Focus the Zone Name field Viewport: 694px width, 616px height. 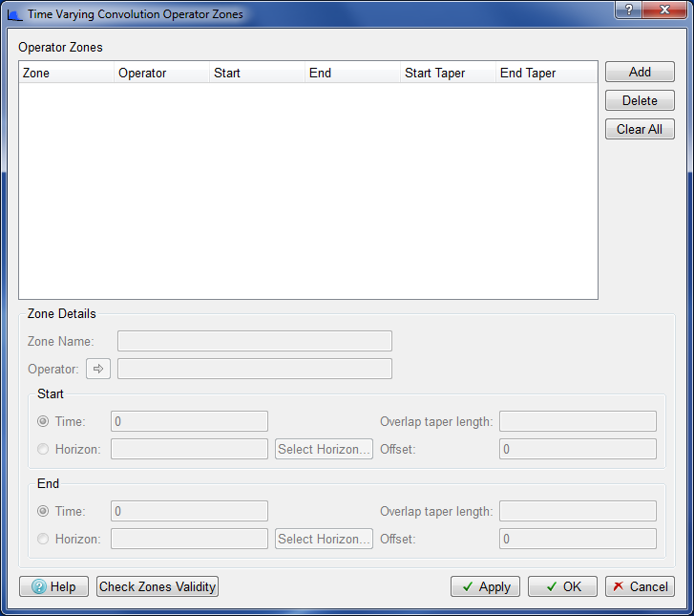pyautogui.click(x=255, y=341)
